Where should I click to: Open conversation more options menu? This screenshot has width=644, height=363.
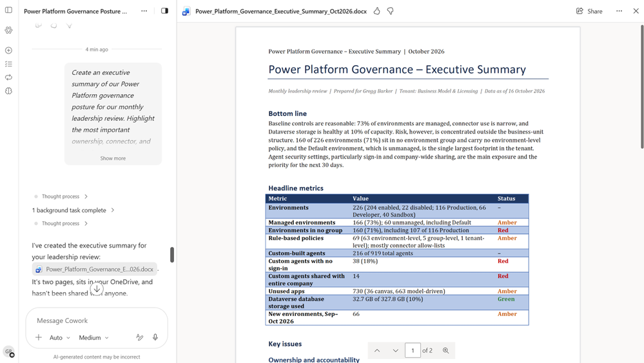click(144, 11)
